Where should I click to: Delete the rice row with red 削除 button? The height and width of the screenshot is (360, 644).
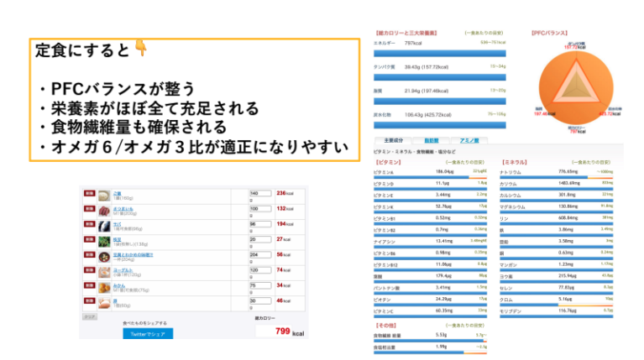tap(88, 194)
